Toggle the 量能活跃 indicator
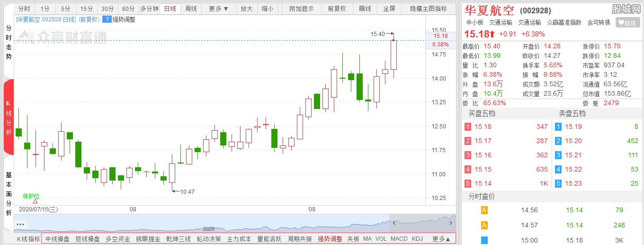Screen dimensions: 644x245 pos(269,239)
